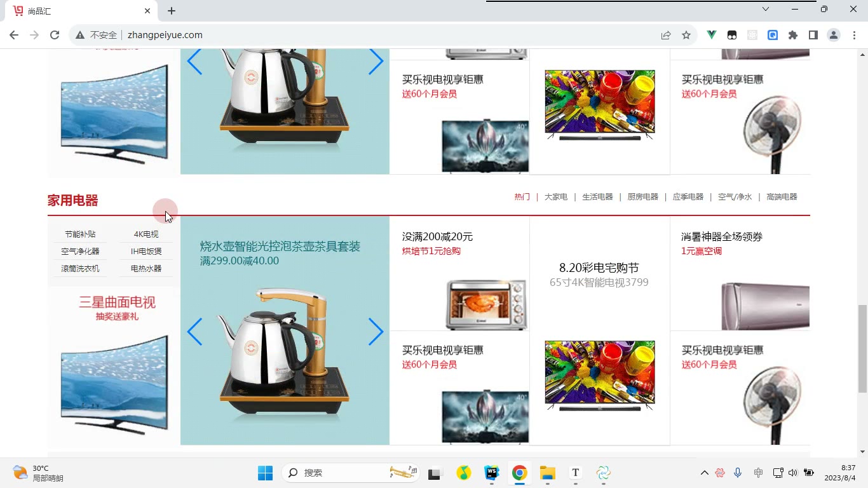Launch WebStorm from the taskbar
Viewport: 868px width, 488px height.
tap(491, 473)
